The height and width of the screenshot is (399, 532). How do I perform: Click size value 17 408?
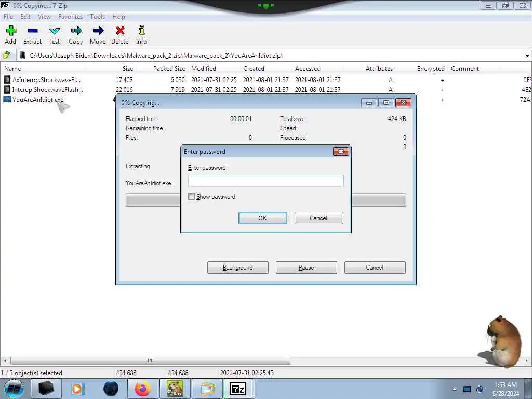(124, 80)
